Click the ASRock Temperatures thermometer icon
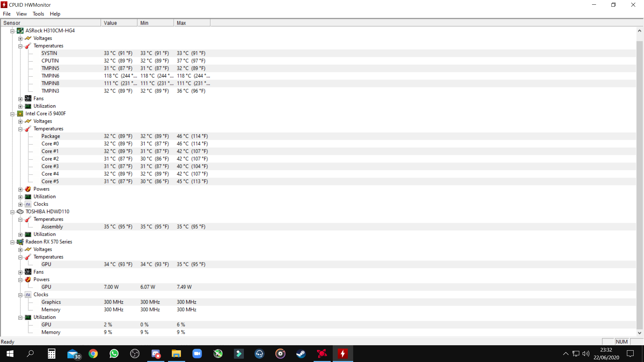Screen dimensions: 644x362 (28, 46)
